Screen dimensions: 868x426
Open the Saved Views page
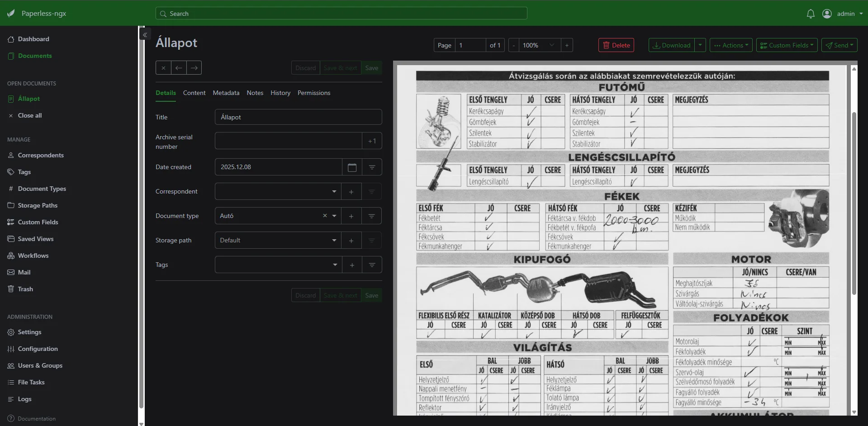coord(36,239)
